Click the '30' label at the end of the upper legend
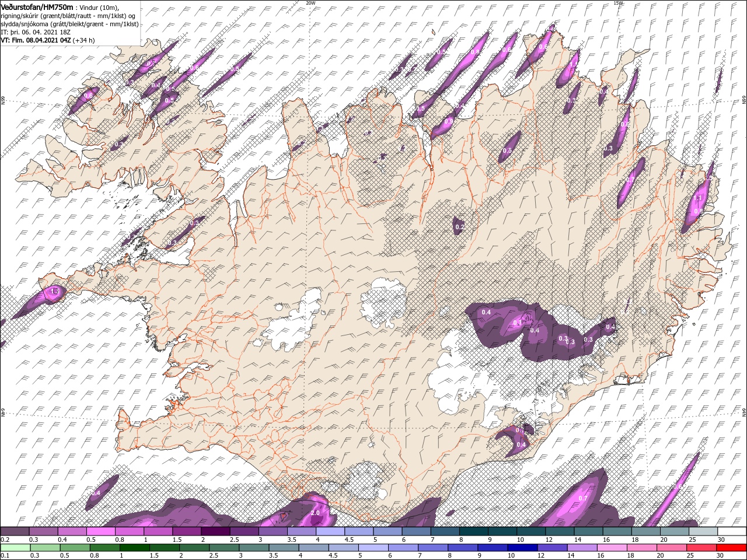This screenshot has height=560, width=747. 720,540
